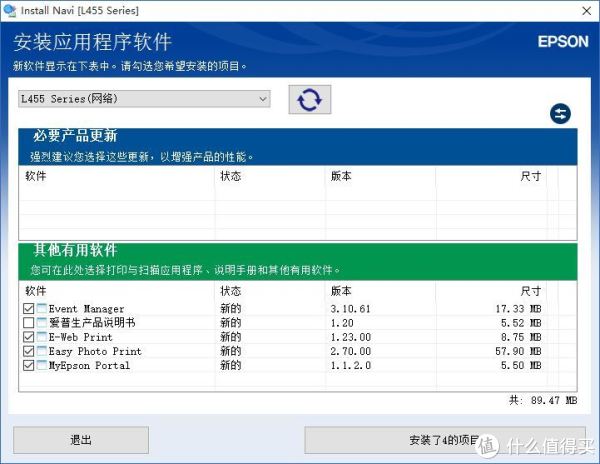Select the 爱普生产品说明书 name text

(x=92, y=322)
